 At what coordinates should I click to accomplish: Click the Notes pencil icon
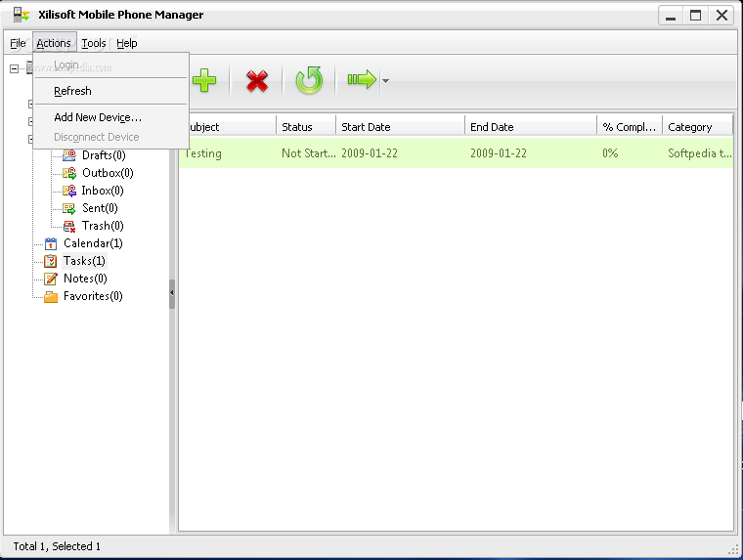[51, 279]
